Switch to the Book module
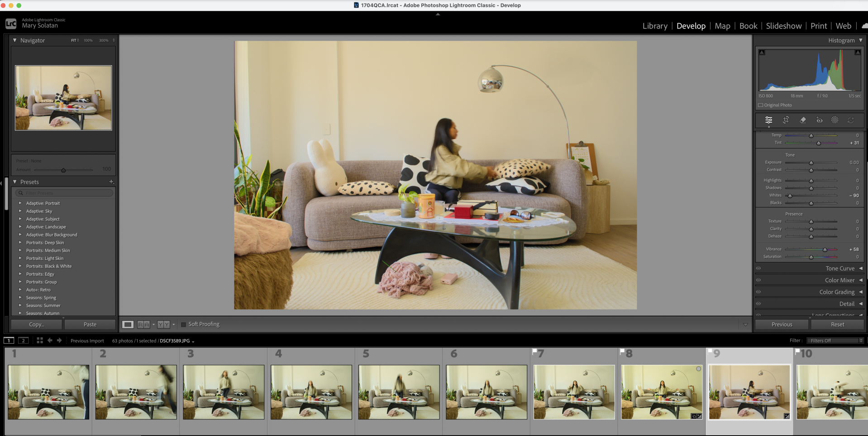The image size is (868, 436). [x=748, y=26]
